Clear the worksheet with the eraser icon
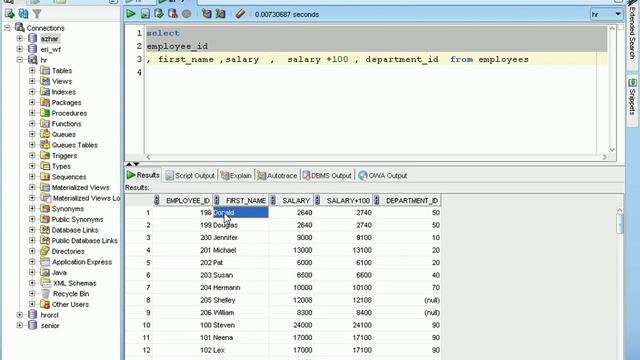Image resolution: width=640 pixels, height=360 pixels. click(240, 14)
